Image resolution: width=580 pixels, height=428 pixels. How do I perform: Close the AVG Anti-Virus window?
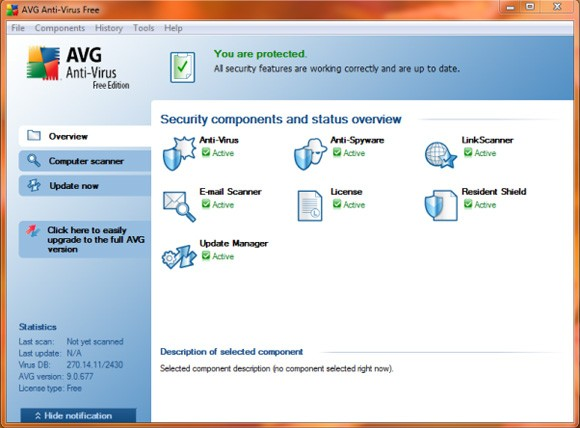tap(557, 7)
